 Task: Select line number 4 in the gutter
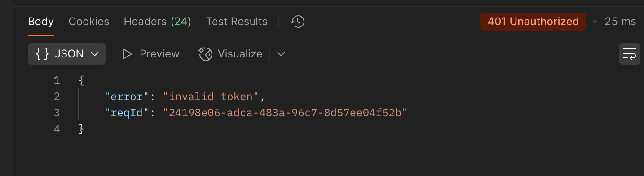pos(57,129)
